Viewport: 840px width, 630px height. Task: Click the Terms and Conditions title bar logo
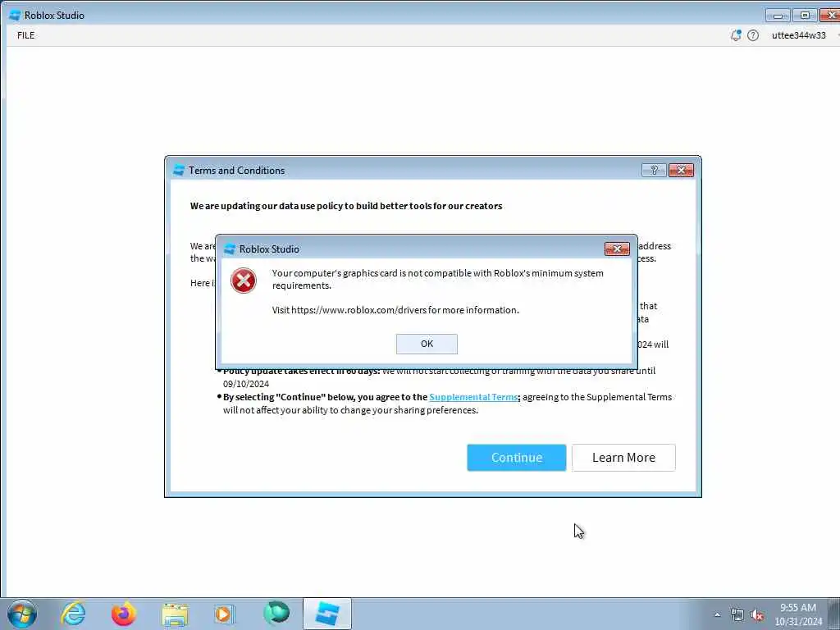[179, 171]
